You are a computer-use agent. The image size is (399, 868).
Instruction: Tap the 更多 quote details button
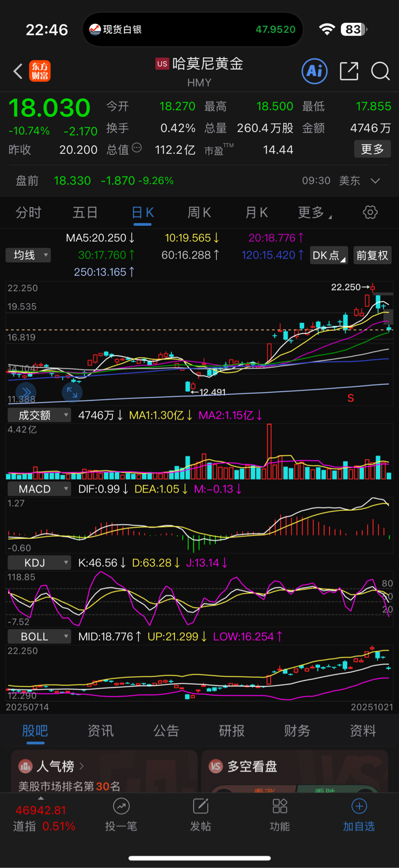[x=373, y=149]
